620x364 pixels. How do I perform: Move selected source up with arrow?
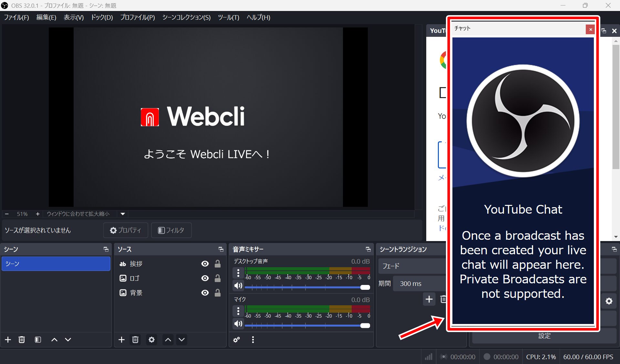[168, 340]
